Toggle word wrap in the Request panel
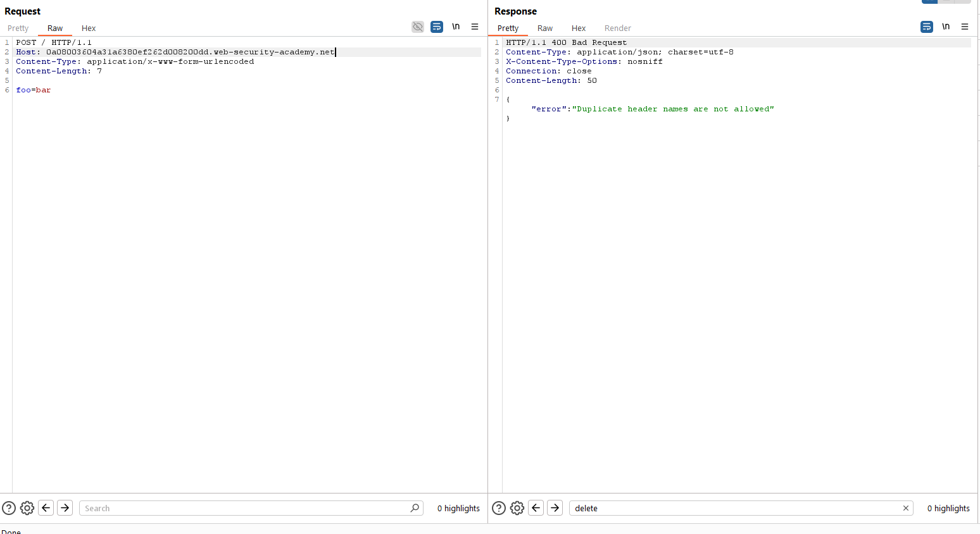The width and height of the screenshot is (980, 534). coord(437,27)
